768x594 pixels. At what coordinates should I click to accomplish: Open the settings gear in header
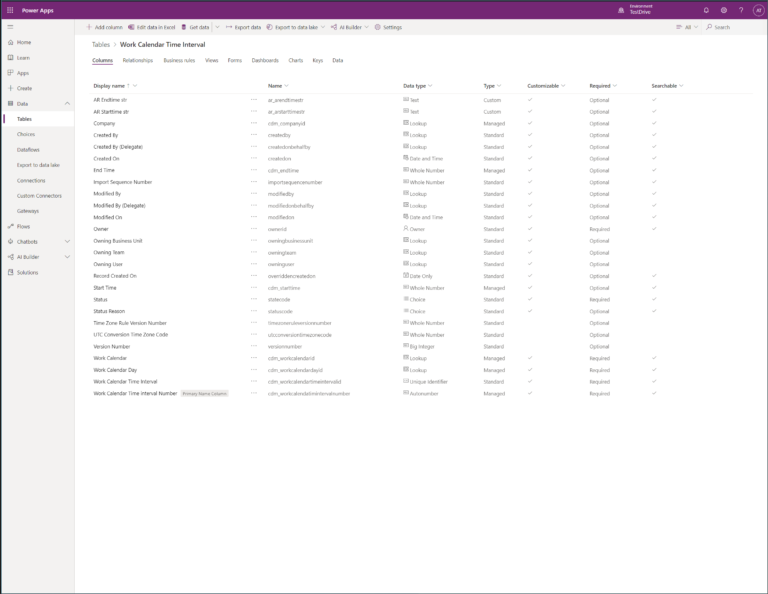click(724, 10)
